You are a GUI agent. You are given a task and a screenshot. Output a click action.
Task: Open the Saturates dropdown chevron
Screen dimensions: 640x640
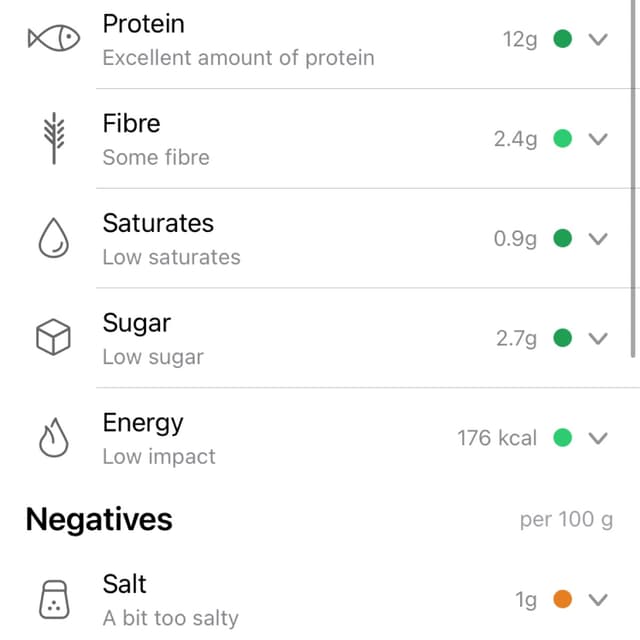click(598, 238)
